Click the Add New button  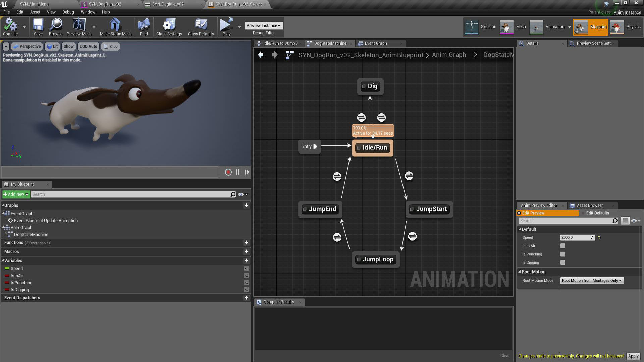16,194
